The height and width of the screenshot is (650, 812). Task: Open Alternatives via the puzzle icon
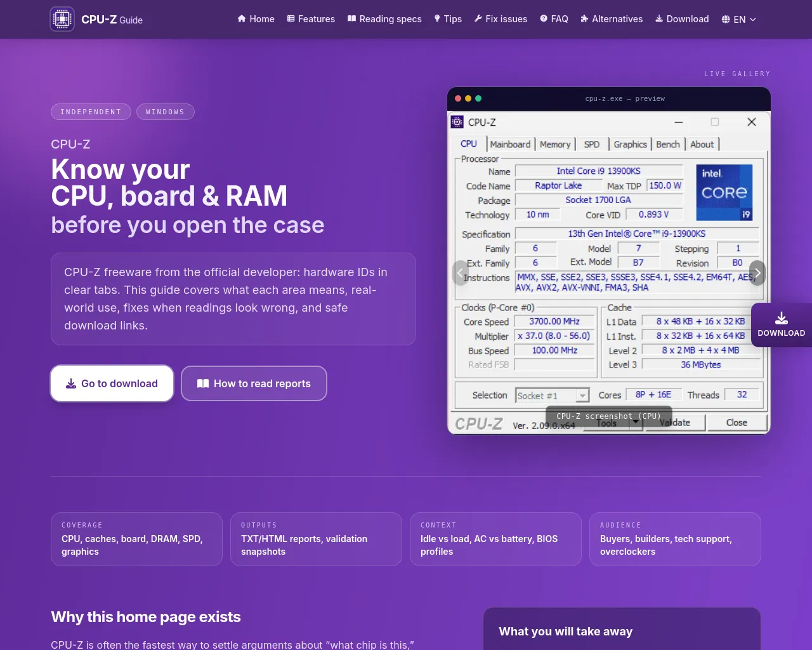[584, 19]
